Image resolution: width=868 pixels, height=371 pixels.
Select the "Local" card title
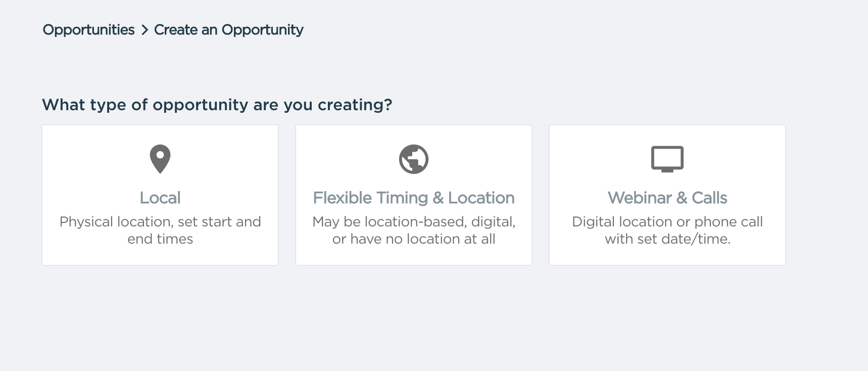[160, 198]
